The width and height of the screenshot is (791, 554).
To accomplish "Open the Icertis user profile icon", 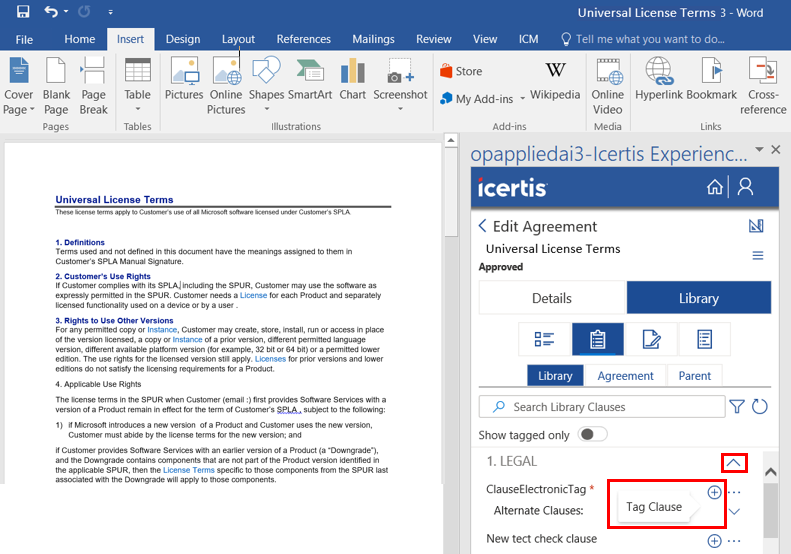I will (745, 187).
